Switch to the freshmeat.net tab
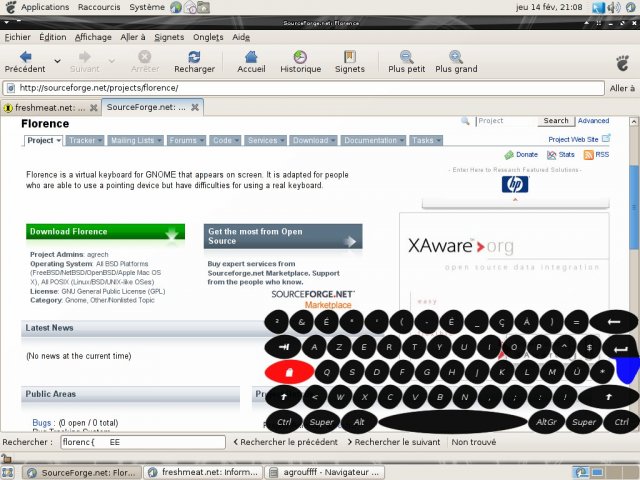The image size is (640, 480). tap(50, 107)
